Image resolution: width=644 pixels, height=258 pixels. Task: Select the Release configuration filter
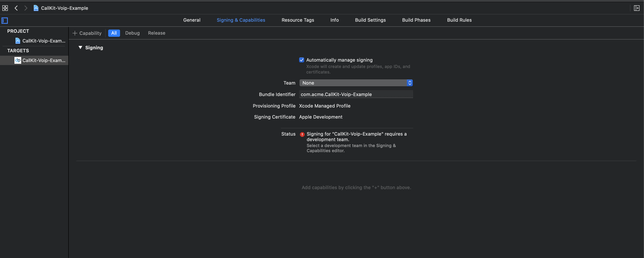pos(157,33)
